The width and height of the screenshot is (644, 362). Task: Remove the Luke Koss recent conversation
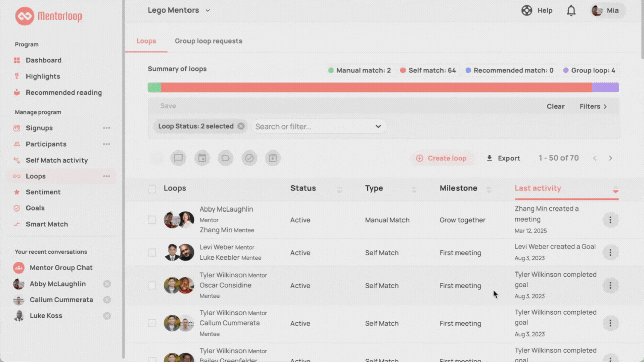pyautogui.click(x=107, y=316)
